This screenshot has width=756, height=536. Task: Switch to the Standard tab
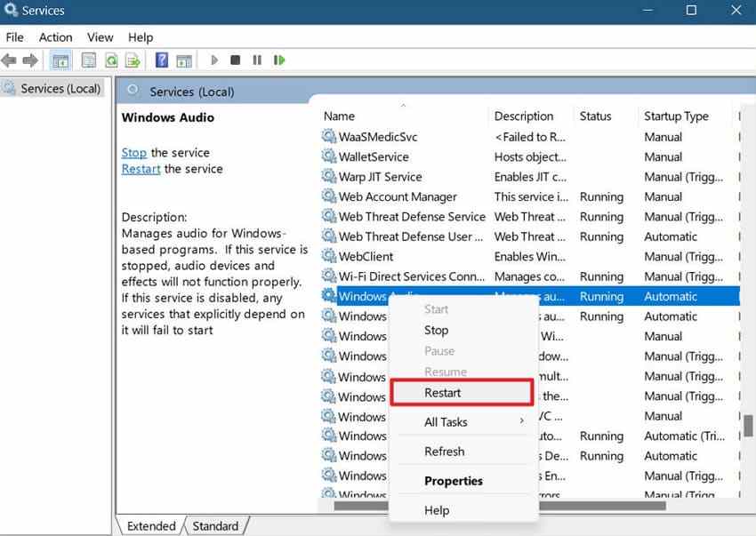(x=215, y=526)
